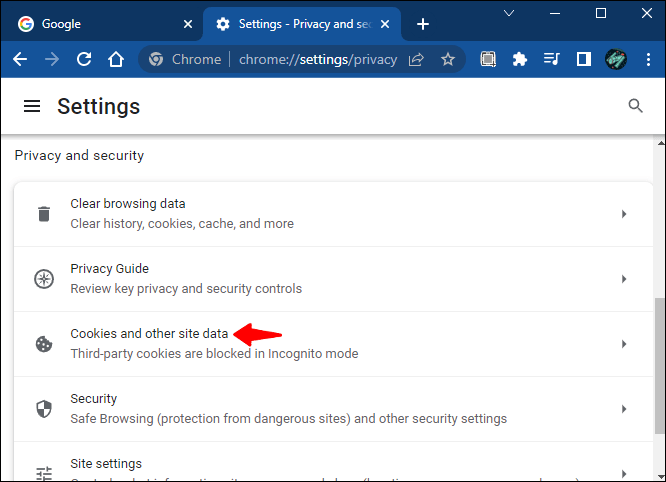Search settings with magnifier icon
Screen dimensions: 666x482
click(x=635, y=106)
